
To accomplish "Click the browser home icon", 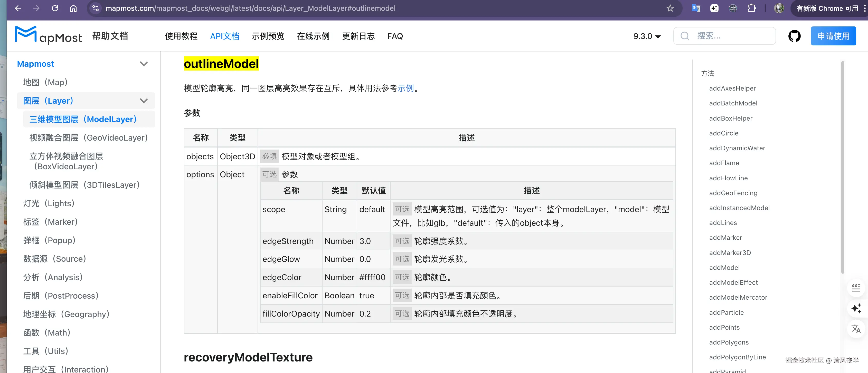I will click(x=73, y=8).
